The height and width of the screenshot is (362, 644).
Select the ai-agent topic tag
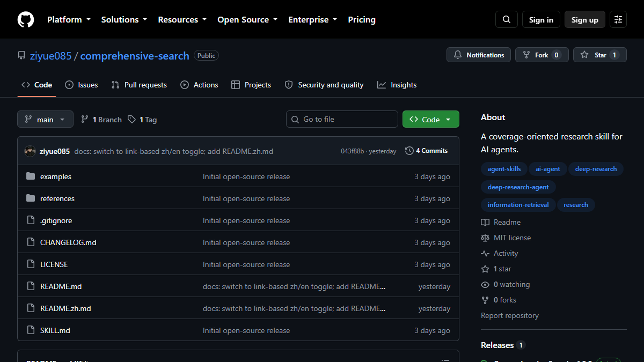click(548, 169)
